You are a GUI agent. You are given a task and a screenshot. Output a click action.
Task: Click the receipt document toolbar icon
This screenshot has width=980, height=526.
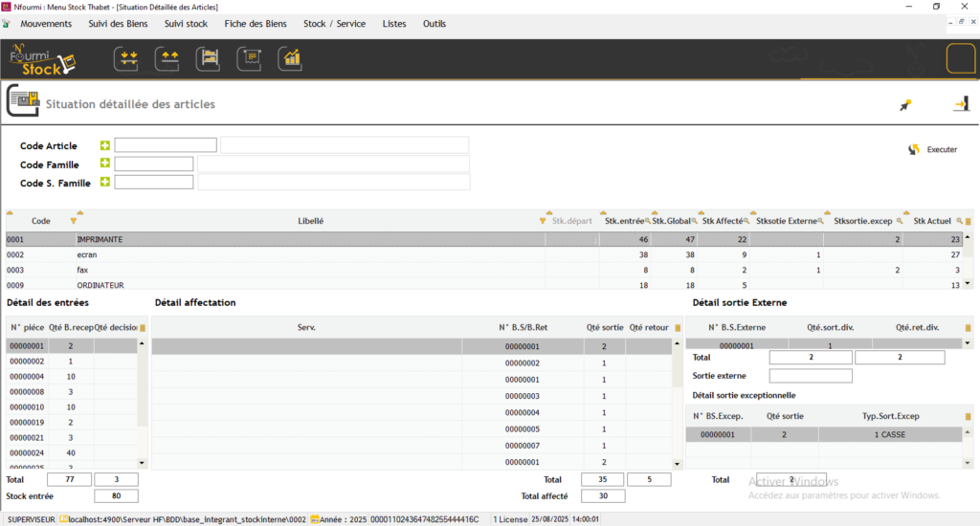pyautogui.click(x=250, y=59)
